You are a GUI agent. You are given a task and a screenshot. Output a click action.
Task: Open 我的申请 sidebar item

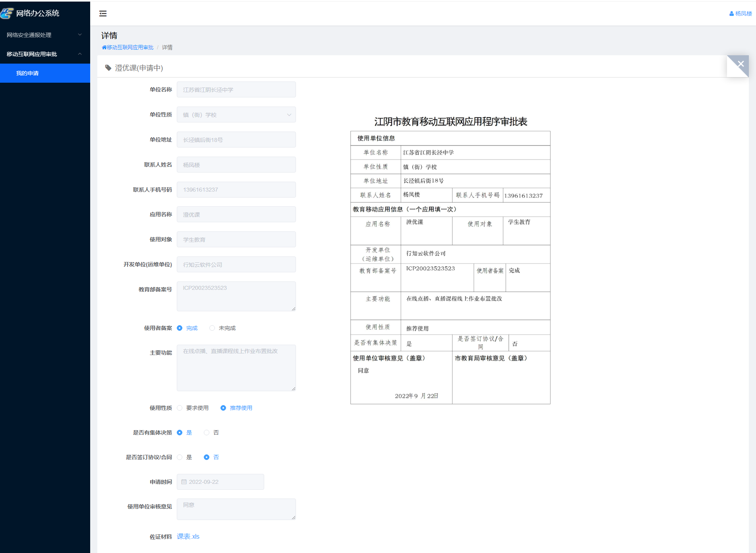pos(27,73)
